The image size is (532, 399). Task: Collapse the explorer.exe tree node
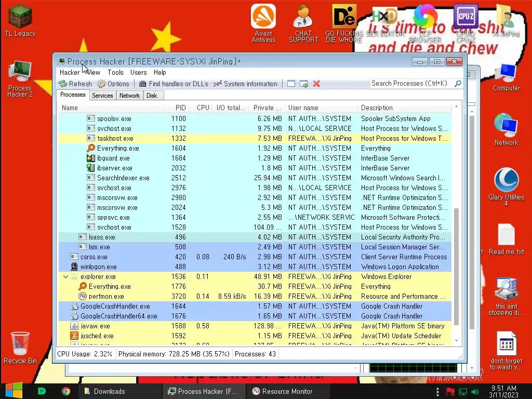(x=65, y=276)
